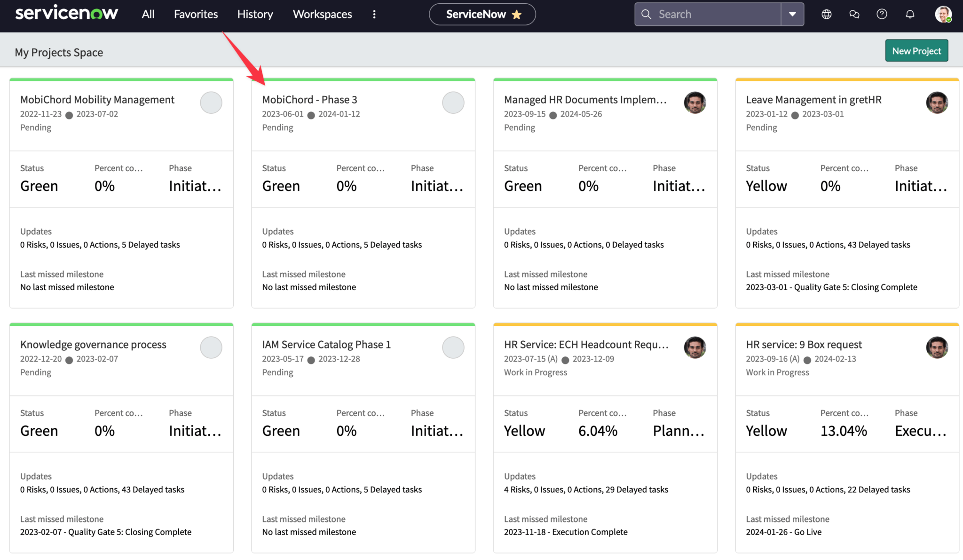Open IAM Service Catalog Phase 1 project
Image resolution: width=963 pixels, height=560 pixels.
(326, 345)
